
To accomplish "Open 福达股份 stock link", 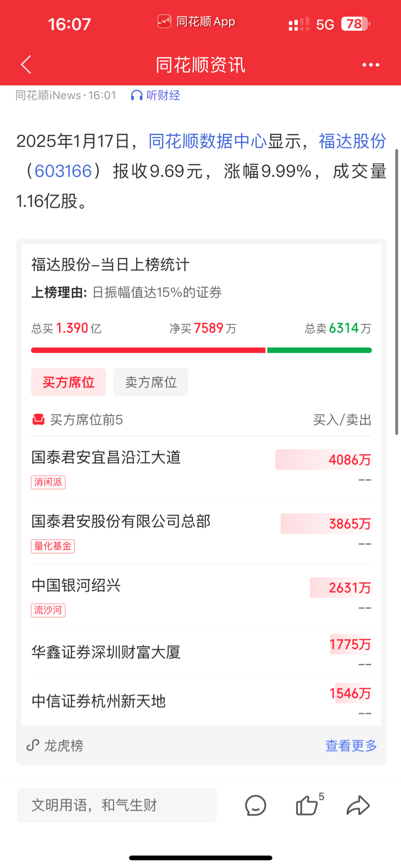I will pyautogui.click(x=352, y=141).
